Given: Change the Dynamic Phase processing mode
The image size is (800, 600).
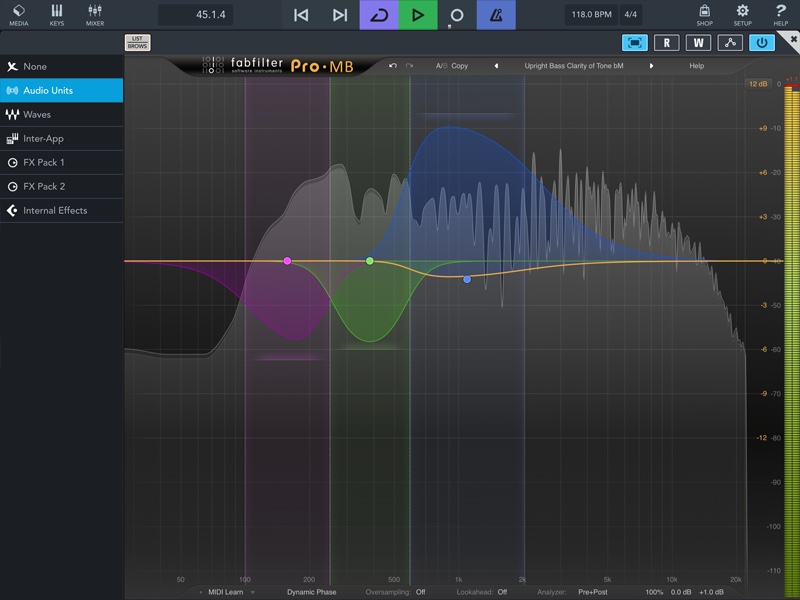Looking at the screenshot, I should (311, 592).
